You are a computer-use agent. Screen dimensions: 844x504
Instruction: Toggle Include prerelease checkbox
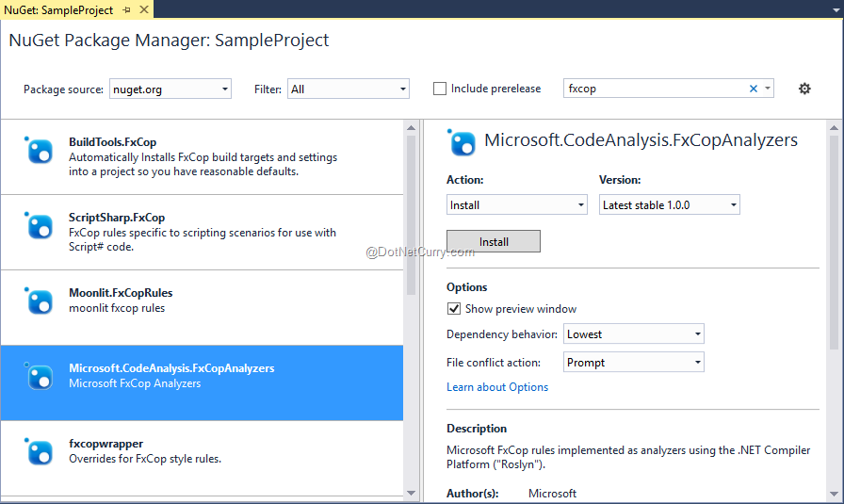tap(440, 89)
